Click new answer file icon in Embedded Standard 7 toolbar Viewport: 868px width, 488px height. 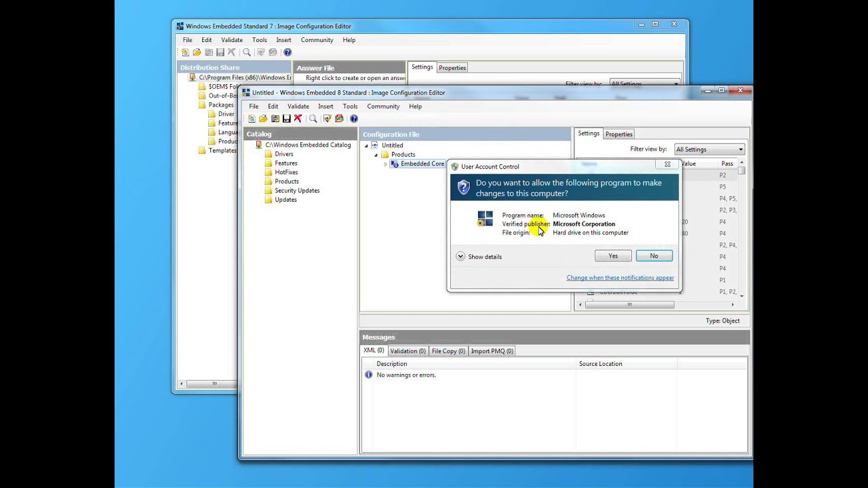coord(185,52)
